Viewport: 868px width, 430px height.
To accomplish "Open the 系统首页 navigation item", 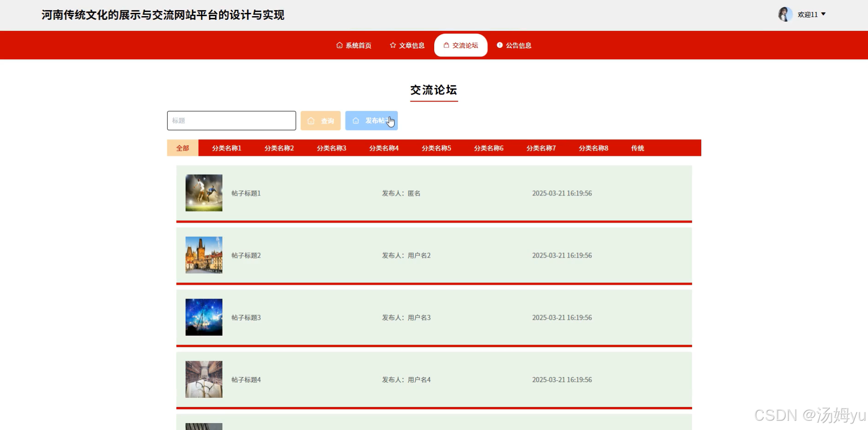I will (x=354, y=45).
